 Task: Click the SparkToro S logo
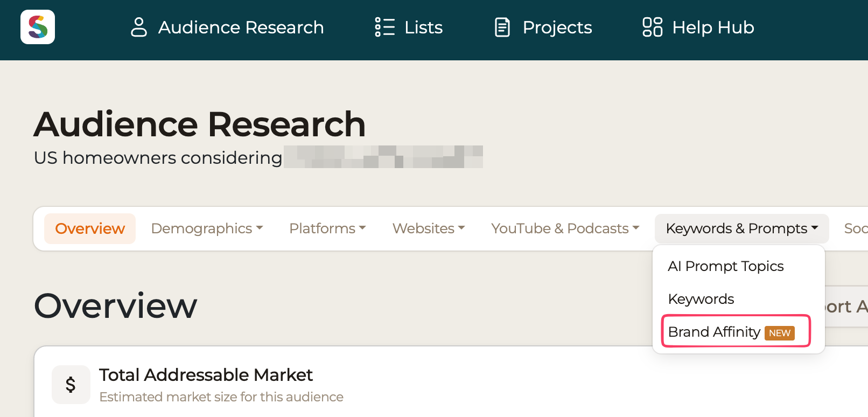click(x=38, y=27)
